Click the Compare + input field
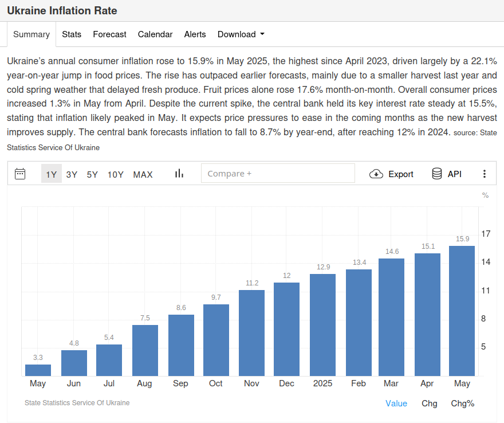Image resolution: width=504 pixels, height=423 pixels. point(278,173)
